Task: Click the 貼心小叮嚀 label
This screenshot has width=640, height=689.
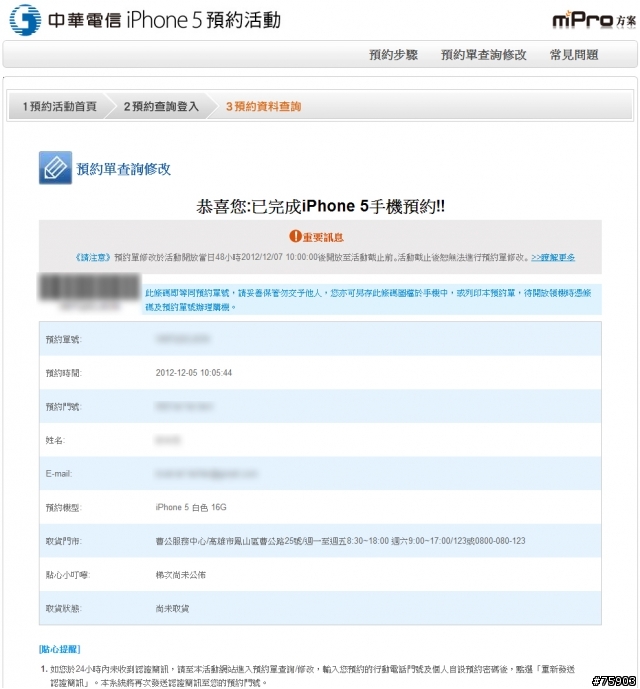Action: [x=68, y=575]
